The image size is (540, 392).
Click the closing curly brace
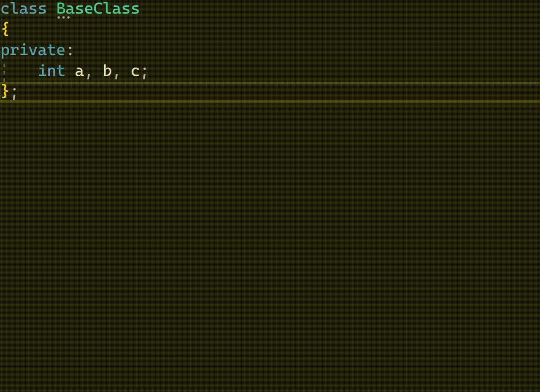point(5,91)
